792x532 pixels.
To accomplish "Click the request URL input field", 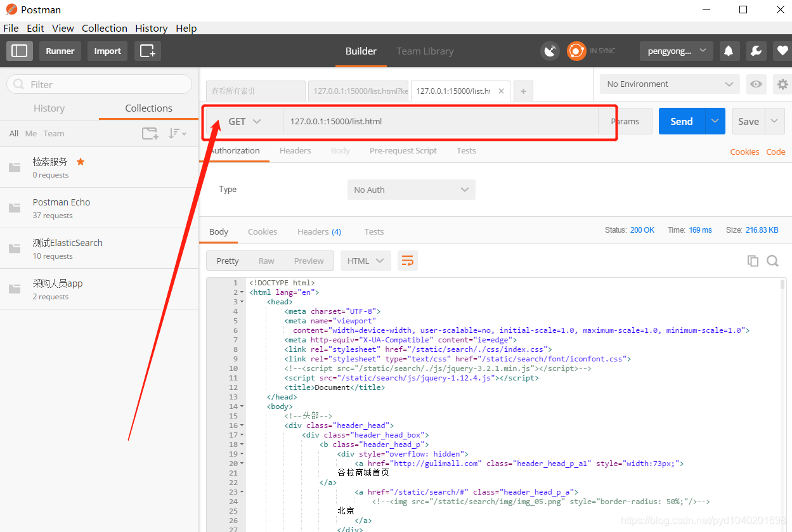I will tap(440, 121).
